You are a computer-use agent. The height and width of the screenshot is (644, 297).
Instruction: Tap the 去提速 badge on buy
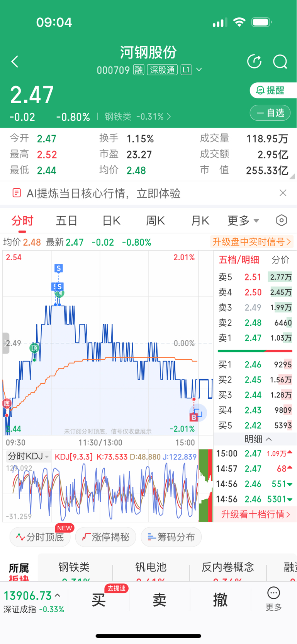click(117, 588)
